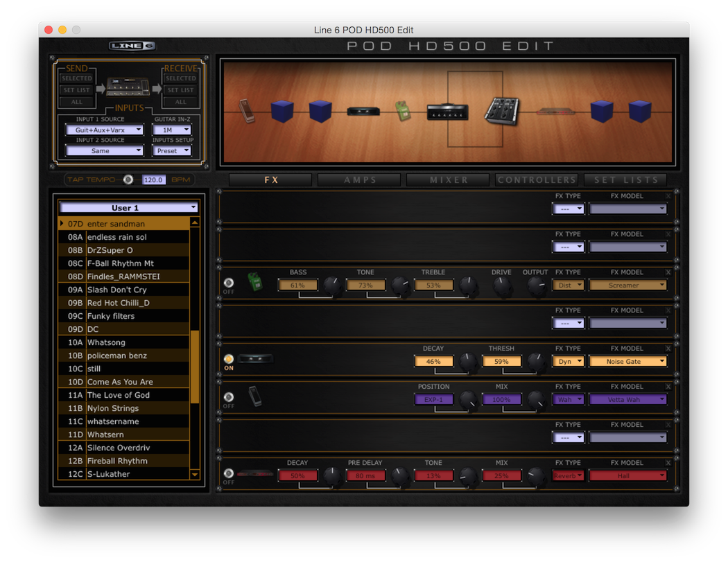Click the Tap Tempo button
Image resolution: width=728 pixels, height=562 pixels.
128,179
